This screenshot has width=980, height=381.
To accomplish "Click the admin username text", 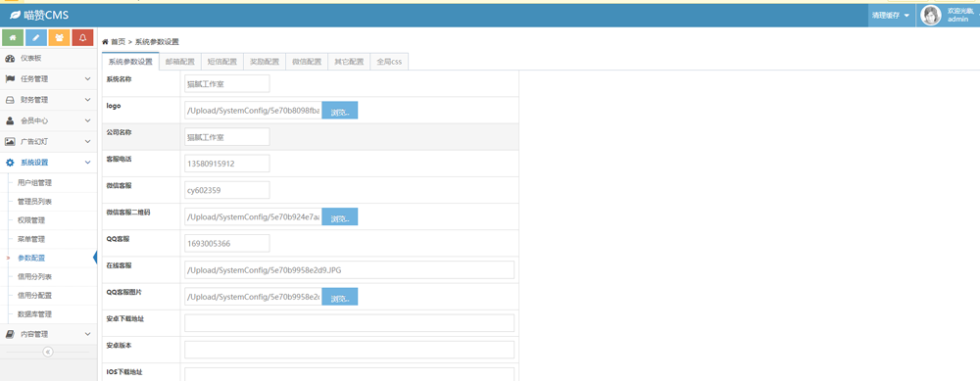I will pyautogui.click(x=957, y=20).
